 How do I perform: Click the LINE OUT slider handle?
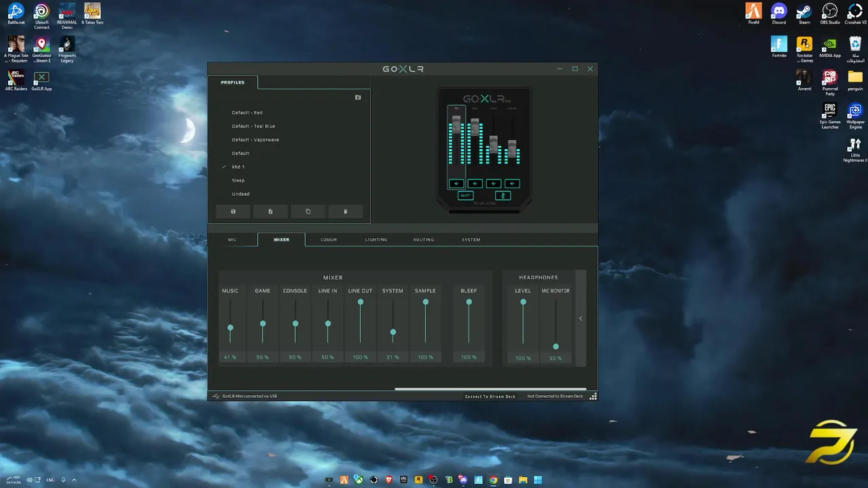[361, 302]
